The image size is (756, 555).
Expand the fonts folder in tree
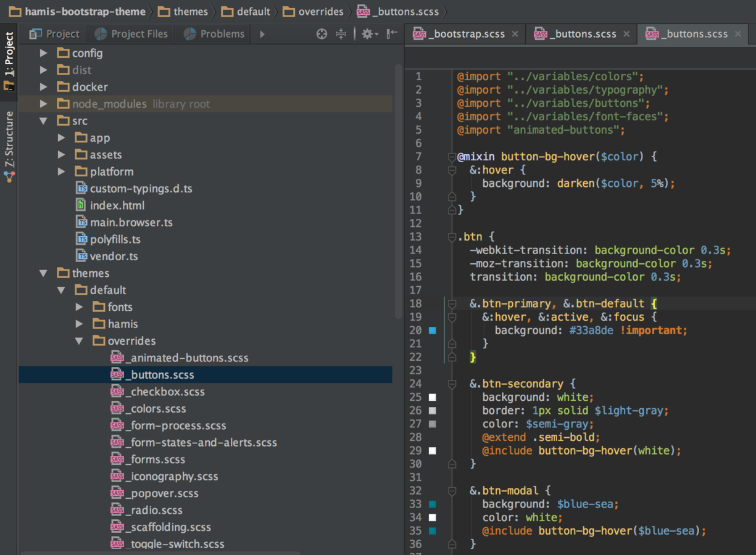[x=79, y=306]
